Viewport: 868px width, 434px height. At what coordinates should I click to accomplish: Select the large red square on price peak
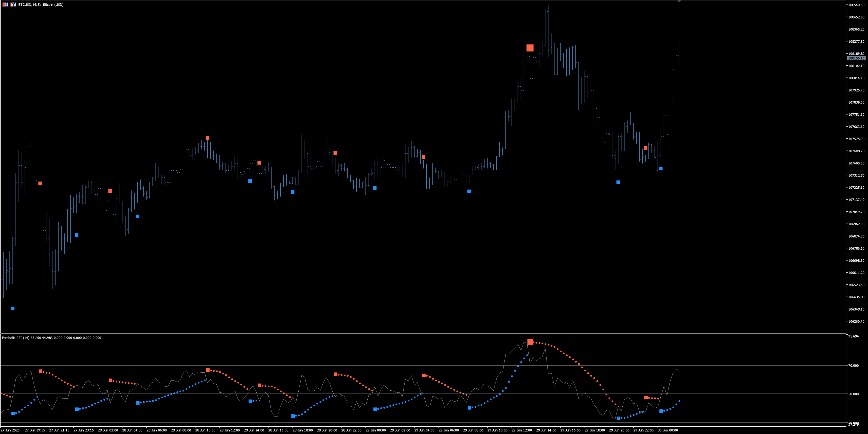tap(530, 48)
